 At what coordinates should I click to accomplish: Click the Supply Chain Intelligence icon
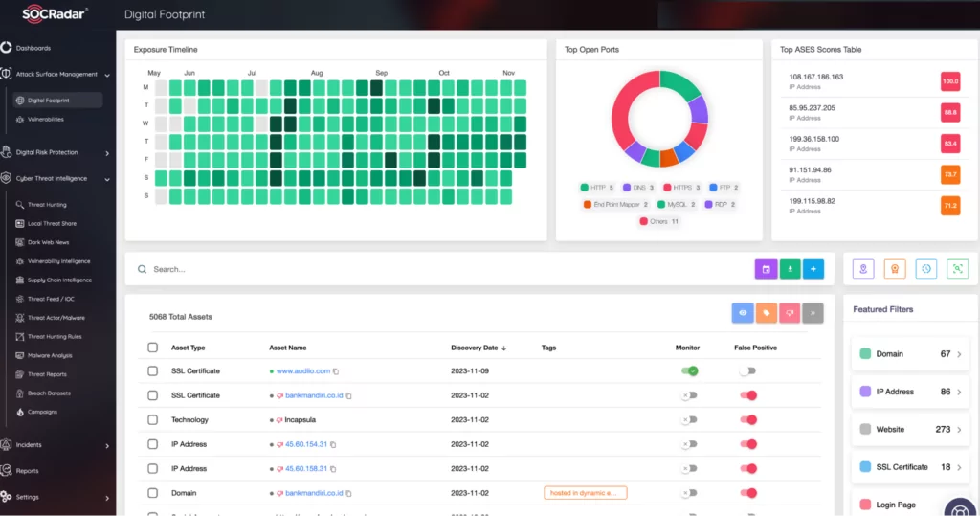(x=19, y=280)
